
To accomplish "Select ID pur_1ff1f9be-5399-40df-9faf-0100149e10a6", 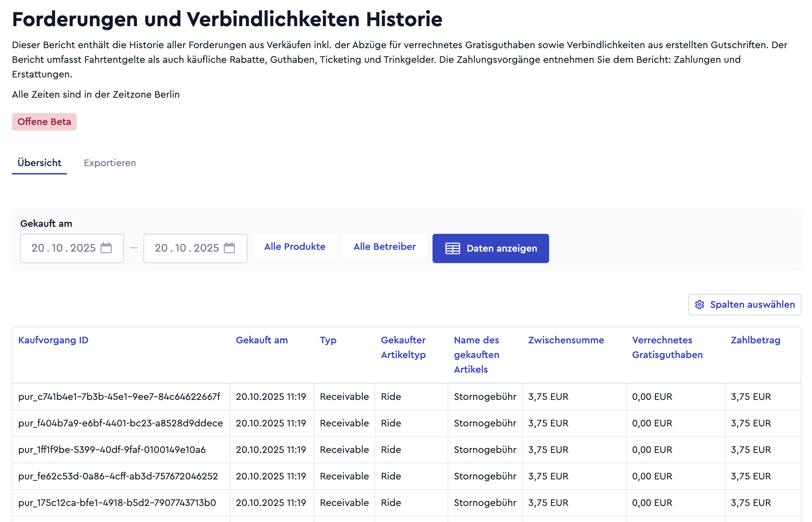I will tap(112, 450).
